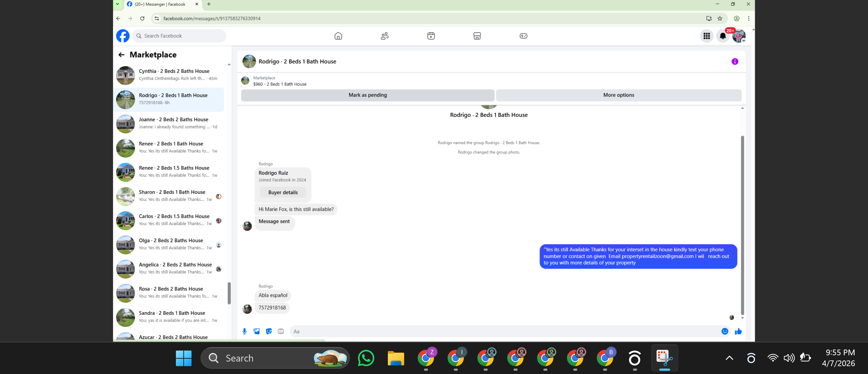868x374 pixels.
Task: Open a new browser tab
Action: tap(209, 4)
